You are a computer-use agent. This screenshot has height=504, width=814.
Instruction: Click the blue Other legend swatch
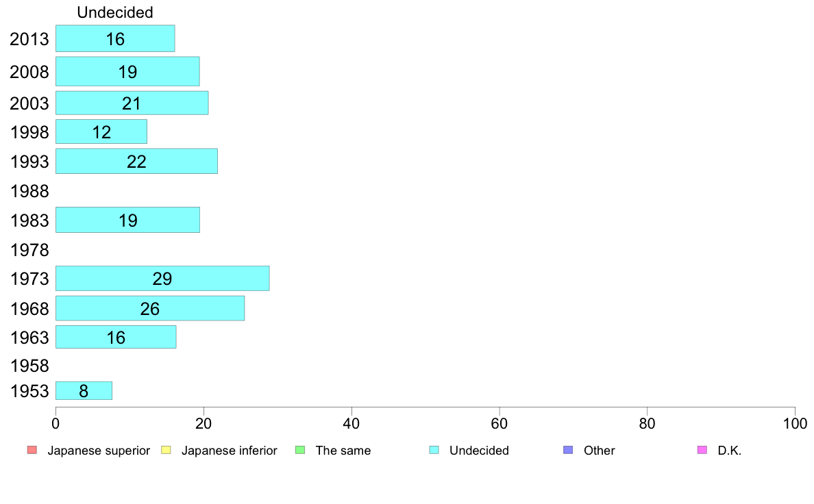(568, 450)
